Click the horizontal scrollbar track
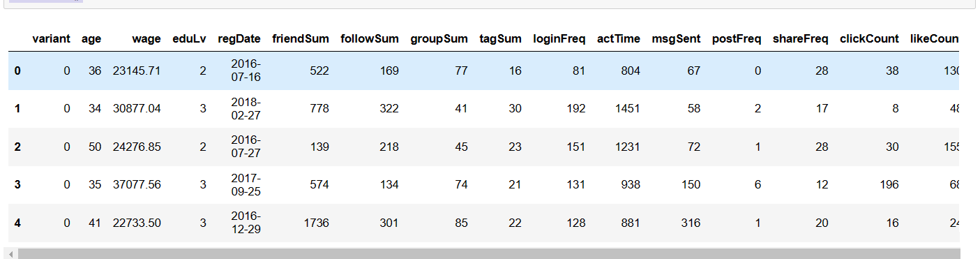Screen dimensions: 980x259 (x=488, y=254)
